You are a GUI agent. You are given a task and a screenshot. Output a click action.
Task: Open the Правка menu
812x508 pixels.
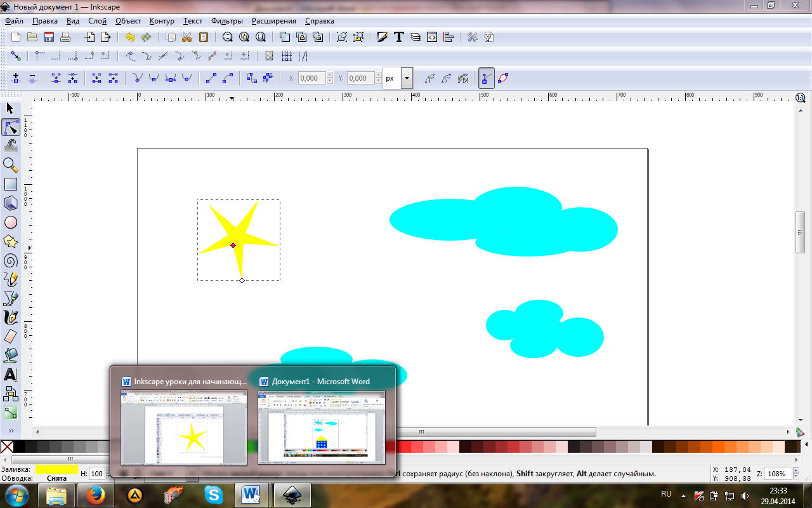click(44, 21)
